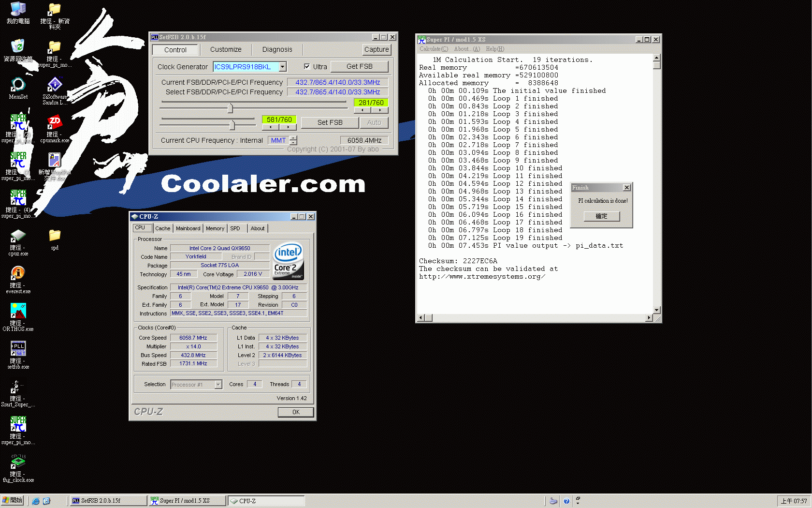Open the super_pi_mo folder shortcut near top
The width and height of the screenshot is (812, 508).
[55, 53]
